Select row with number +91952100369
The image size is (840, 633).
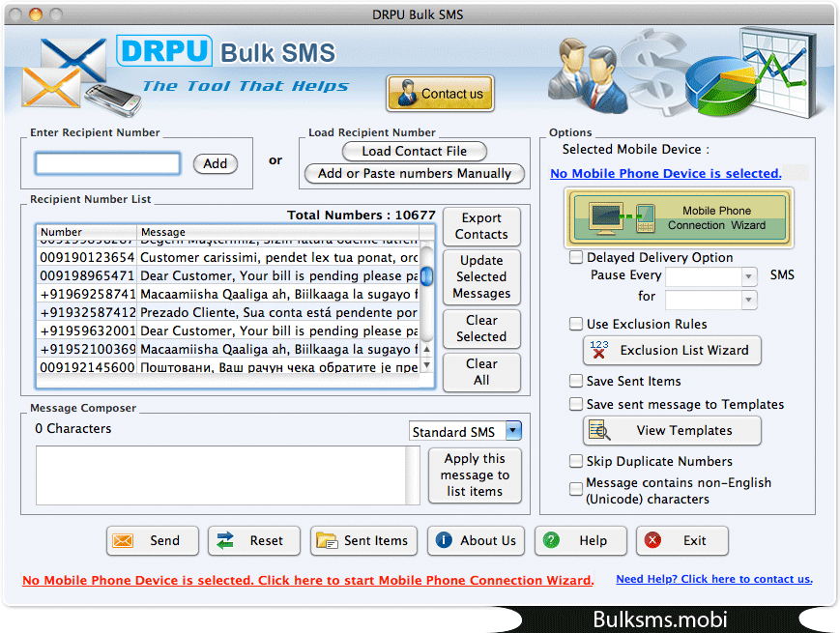click(228, 349)
